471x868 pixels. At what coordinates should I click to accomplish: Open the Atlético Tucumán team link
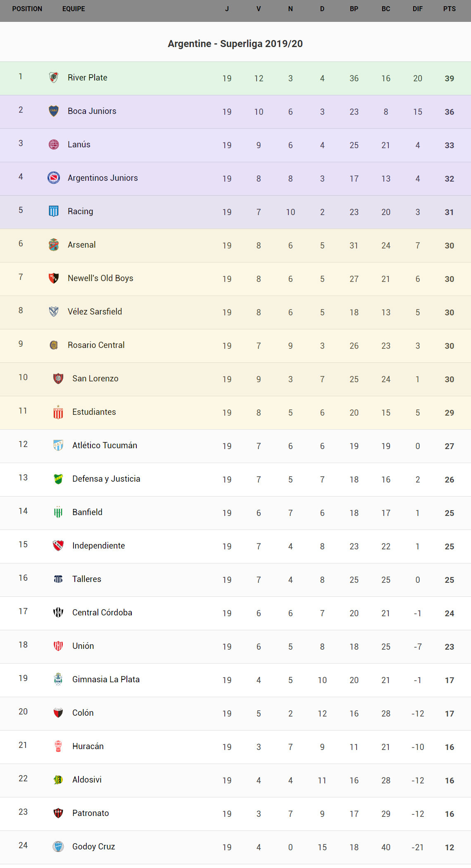105,445
